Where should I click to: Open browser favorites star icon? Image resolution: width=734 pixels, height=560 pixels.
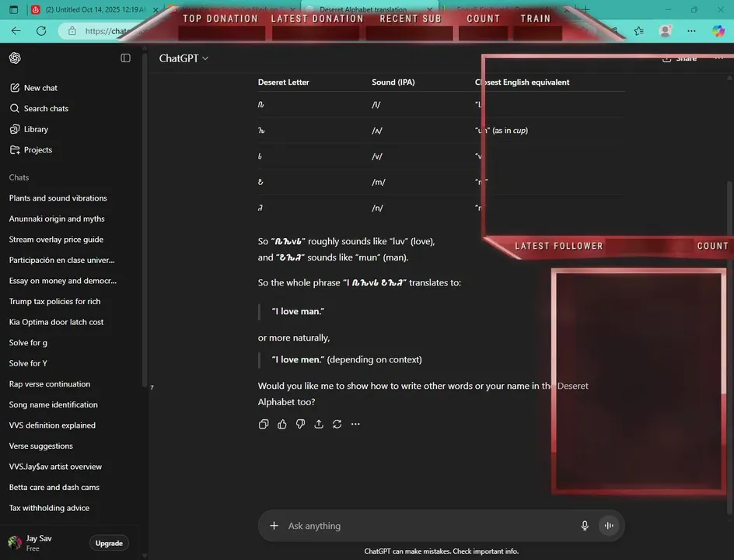(x=639, y=31)
